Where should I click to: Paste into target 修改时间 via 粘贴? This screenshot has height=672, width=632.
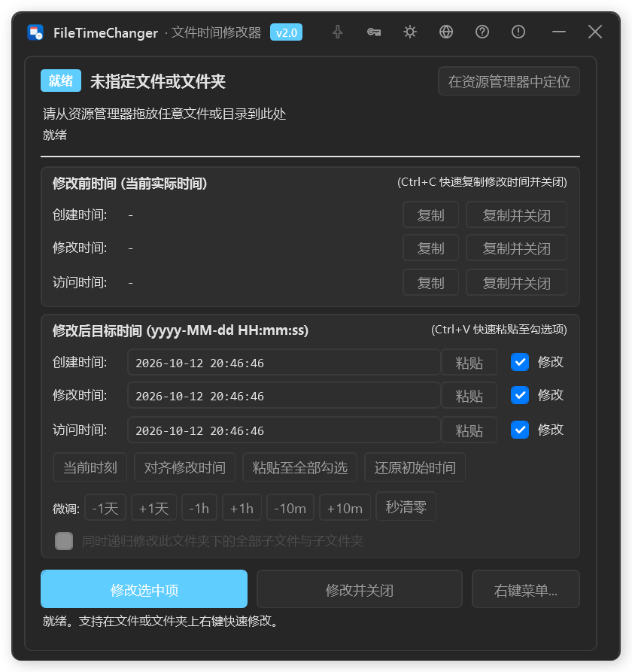point(469,396)
